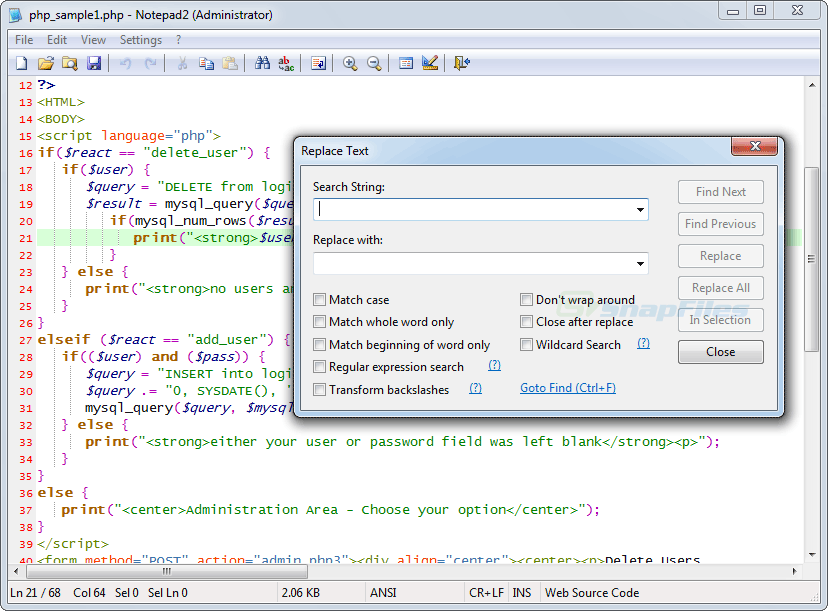Open help link for Regular expression search
This screenshot has width=828, height=611.
(494, 365)
